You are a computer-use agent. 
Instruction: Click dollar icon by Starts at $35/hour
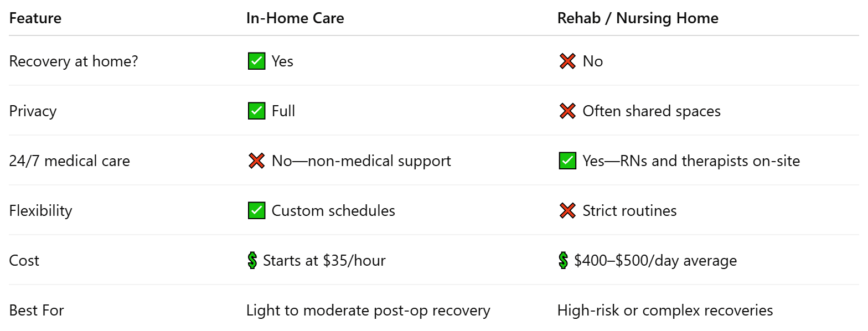coord(252,260)
